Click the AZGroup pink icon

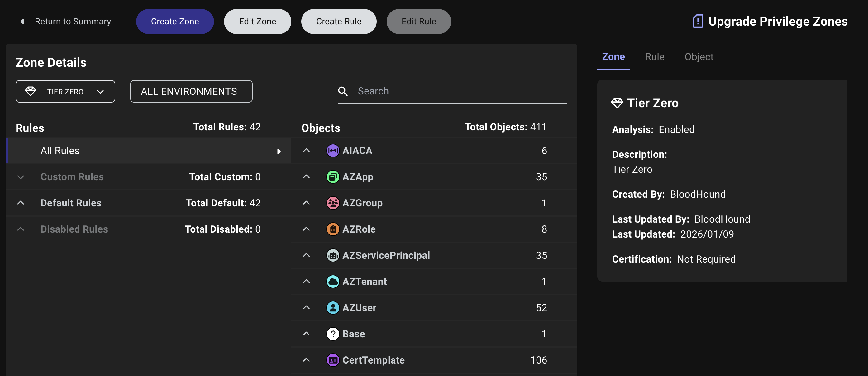click(332, 203)
